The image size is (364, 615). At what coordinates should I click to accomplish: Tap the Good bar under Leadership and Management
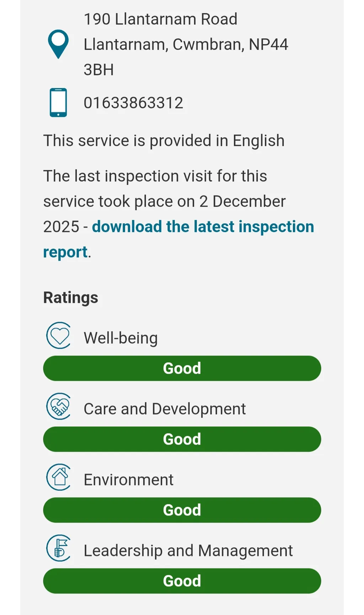182,581
